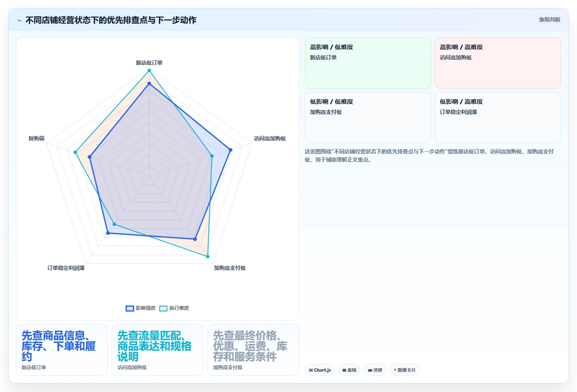577x392 pixels.
Task: Open the card 先查流量匹配、商品表达和规格说明
Action: click(x=157, y=350)
